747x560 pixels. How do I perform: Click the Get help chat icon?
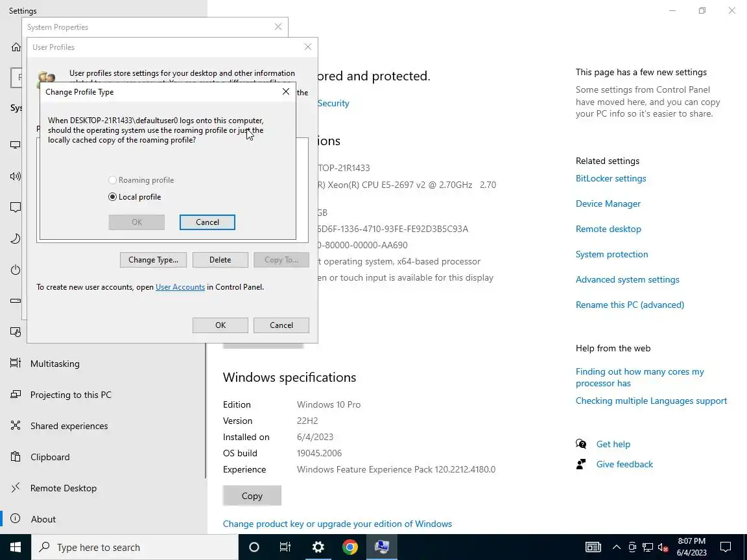[581, 444]
